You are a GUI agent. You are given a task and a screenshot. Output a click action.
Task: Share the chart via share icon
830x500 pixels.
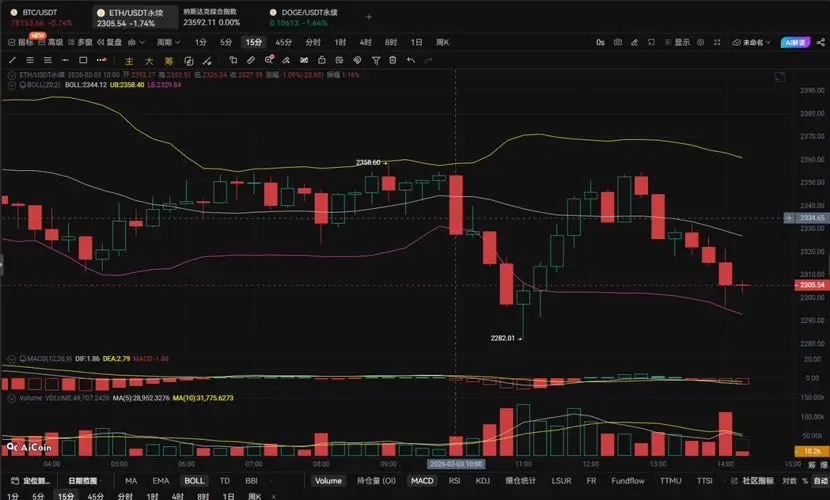click(820, 42)
